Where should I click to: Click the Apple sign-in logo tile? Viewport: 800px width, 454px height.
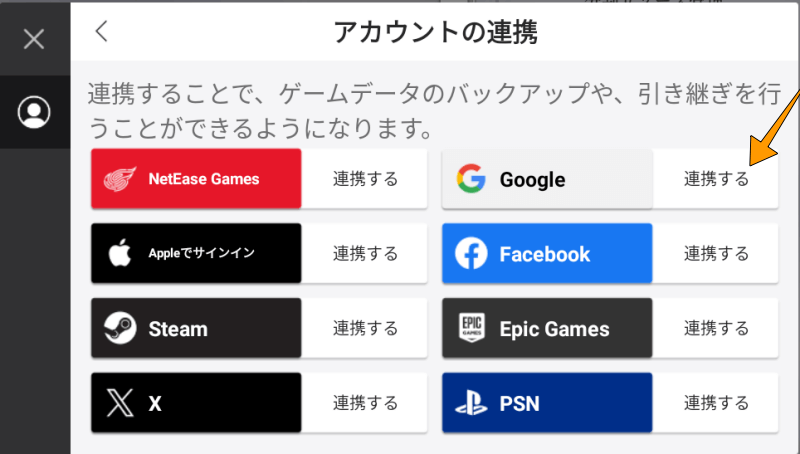pos(196,253)
